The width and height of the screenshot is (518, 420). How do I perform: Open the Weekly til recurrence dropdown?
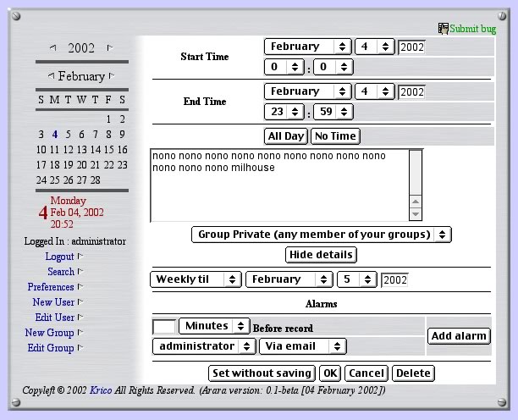pos(196,279)
